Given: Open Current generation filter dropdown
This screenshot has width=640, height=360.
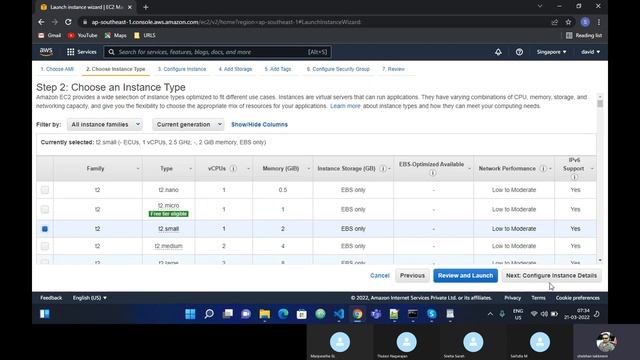Looking at the screenshot, I should 189,124.
